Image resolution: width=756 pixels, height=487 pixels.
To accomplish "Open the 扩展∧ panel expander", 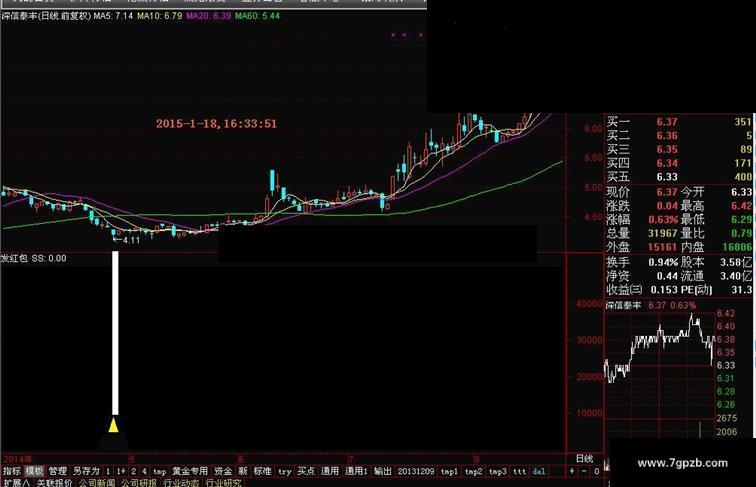I will 16,482.
